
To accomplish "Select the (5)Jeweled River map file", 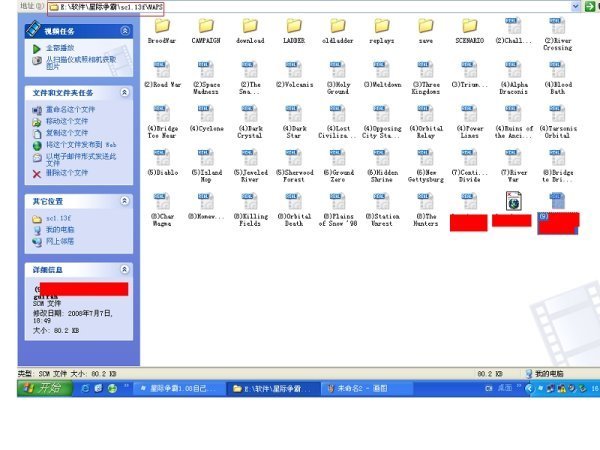I will click(250, 166).
